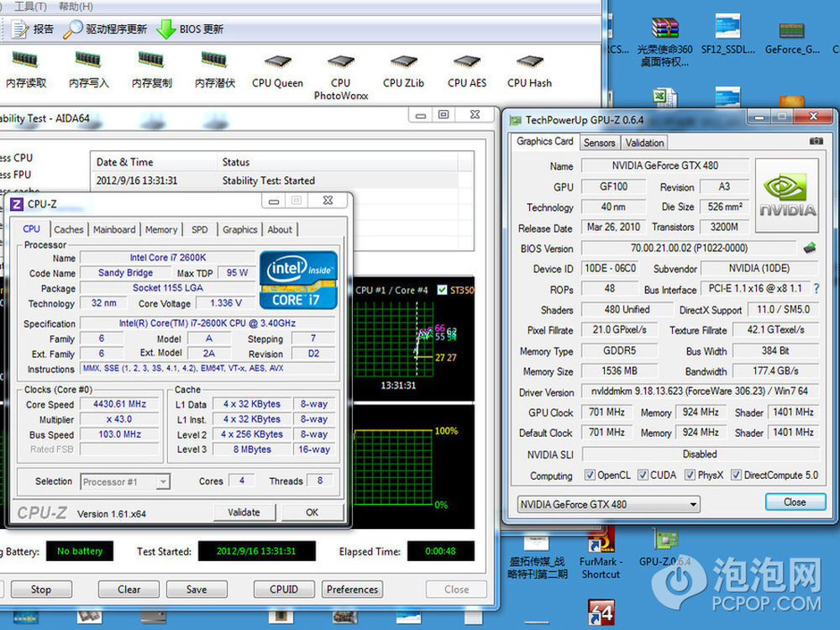
Task: Open the 帮助(H) help menu
Action: [x=76, y=7]
